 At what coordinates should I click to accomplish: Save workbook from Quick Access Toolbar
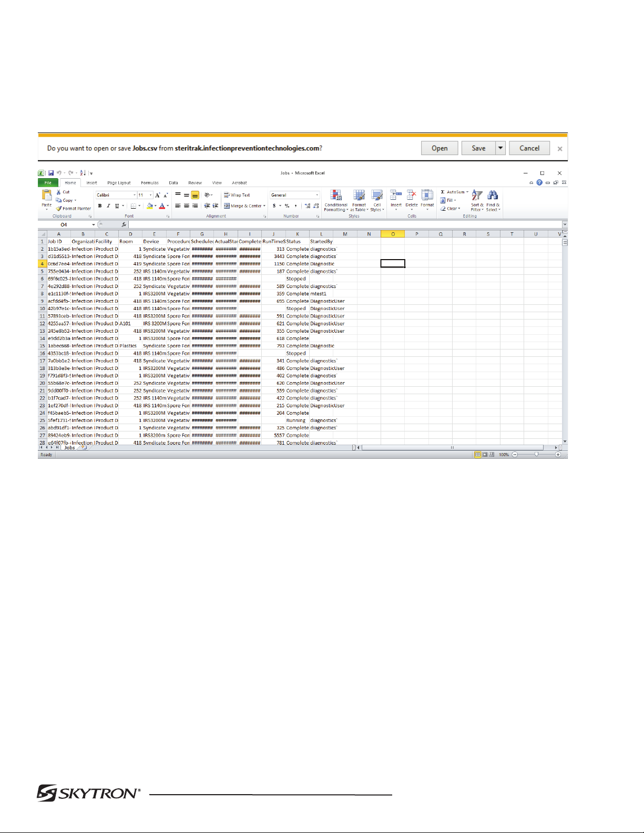coord(51,173)
